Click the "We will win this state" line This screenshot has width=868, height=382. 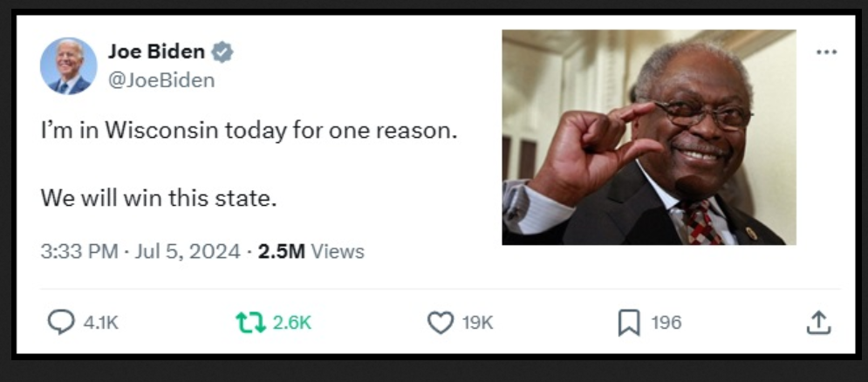(x=158, y=198)
